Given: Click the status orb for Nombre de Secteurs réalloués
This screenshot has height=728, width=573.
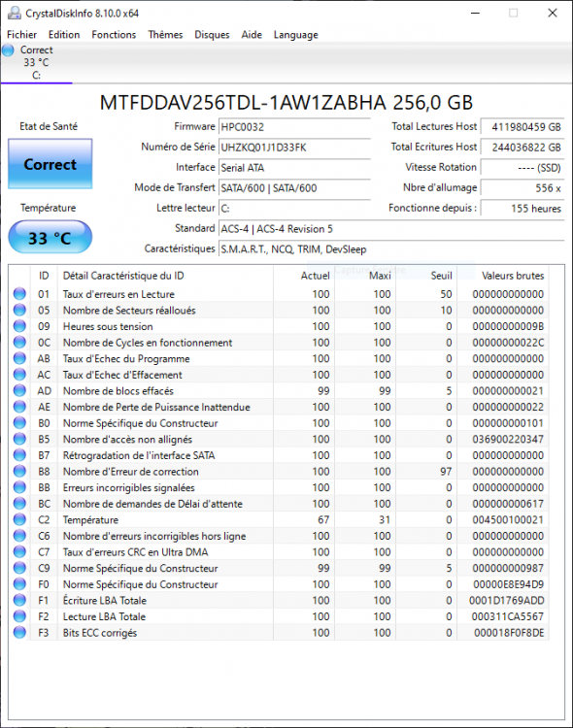Looking at the screenshot, I should pos(19,310).
